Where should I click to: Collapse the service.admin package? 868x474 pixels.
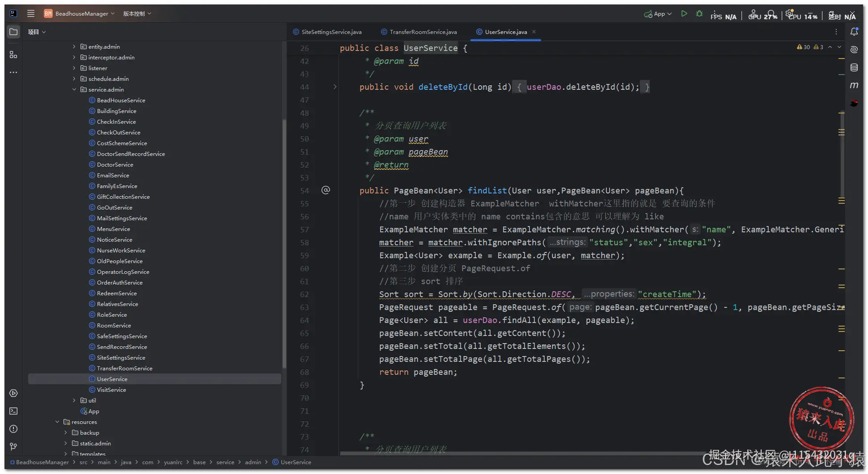pyautogui.click(x=74, y=89)
